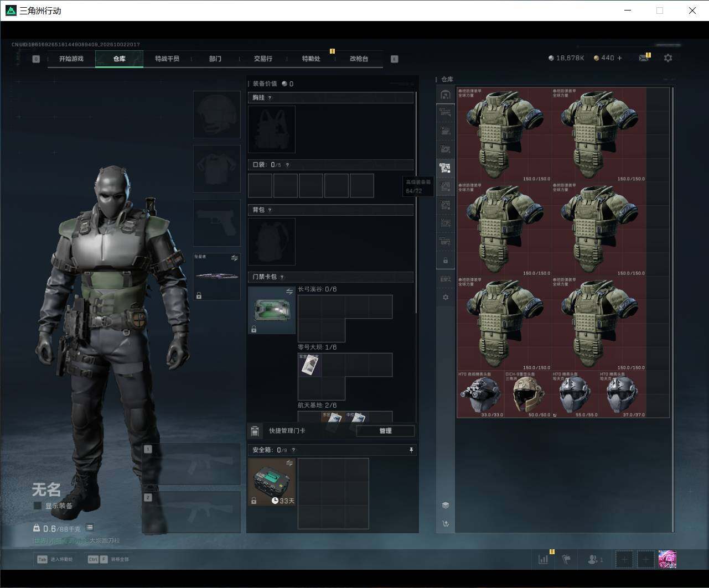This screenshot has height=588, width=709.
Task: Show help for 安全箱 capacity
Action: pos(293,450)
